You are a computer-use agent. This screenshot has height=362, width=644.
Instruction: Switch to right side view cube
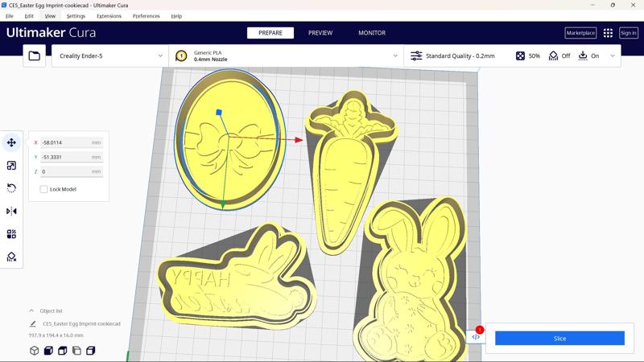(91, 351)
